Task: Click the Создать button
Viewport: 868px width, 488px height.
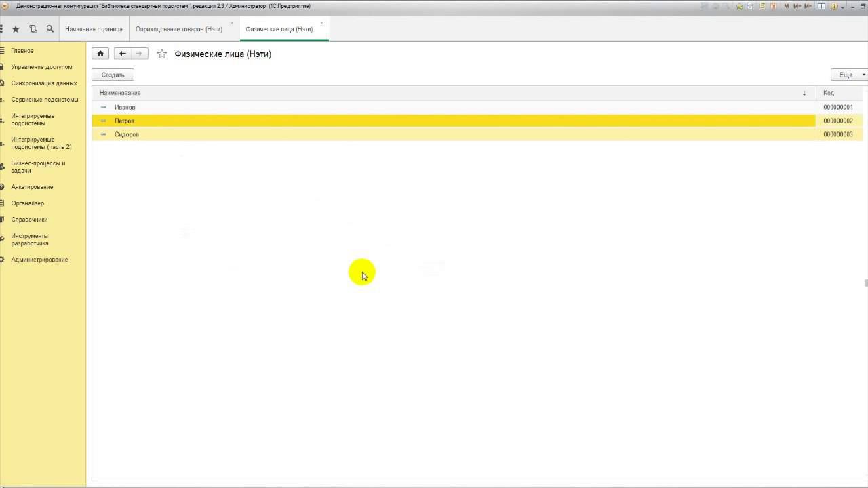Action: 113,75
